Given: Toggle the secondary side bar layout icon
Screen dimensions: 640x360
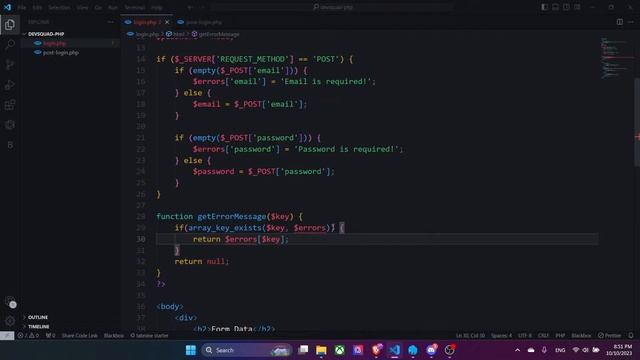Looking at the screenshot, I should click(566, 7).
